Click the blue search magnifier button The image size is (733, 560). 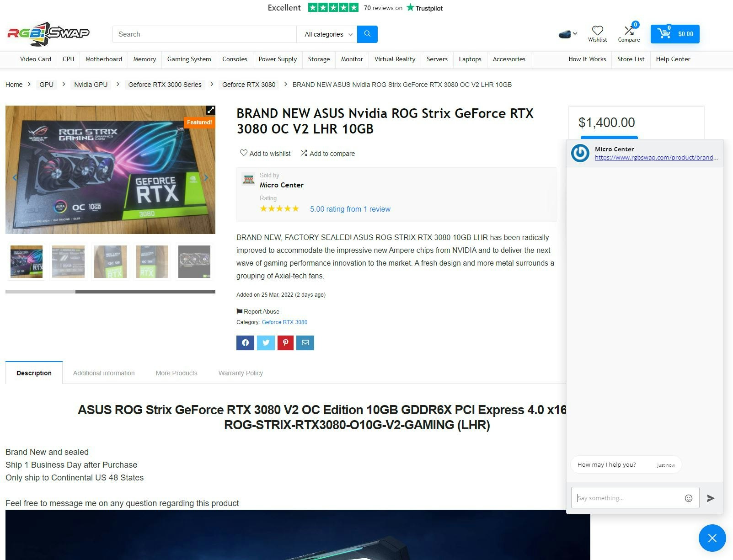(x=367, y=34)
